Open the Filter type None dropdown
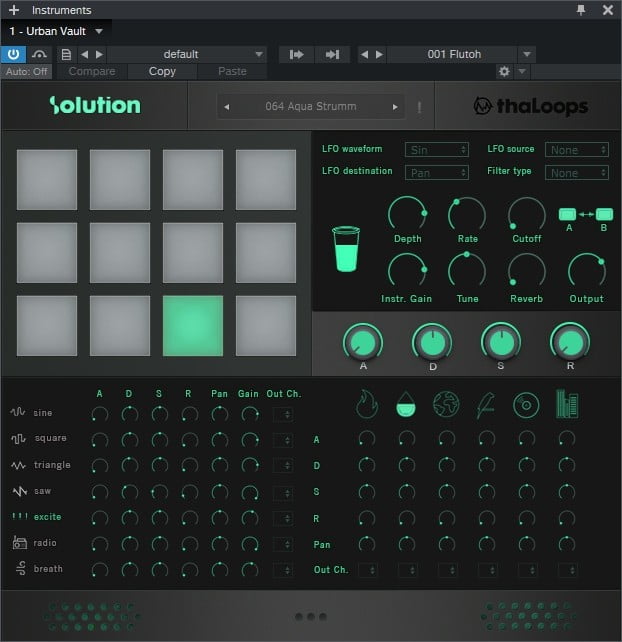622x642 pixels. click(577, 173)
